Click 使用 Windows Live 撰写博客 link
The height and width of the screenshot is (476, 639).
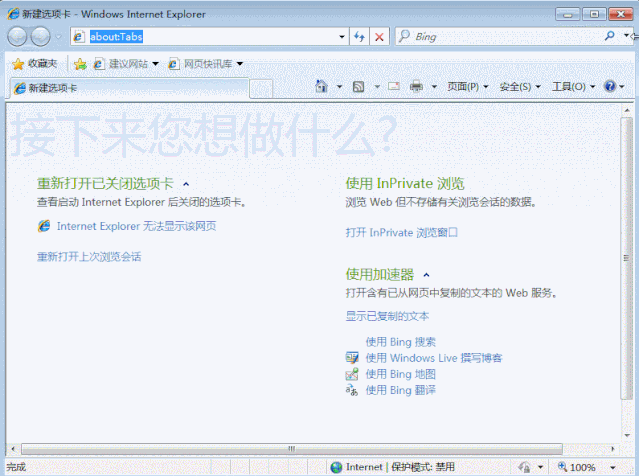[434, 358]
